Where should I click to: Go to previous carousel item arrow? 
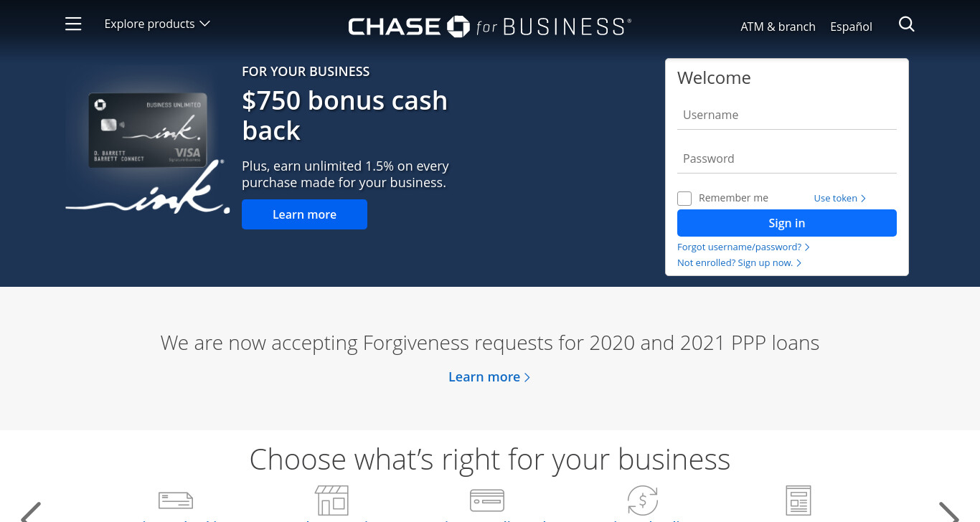31,511
